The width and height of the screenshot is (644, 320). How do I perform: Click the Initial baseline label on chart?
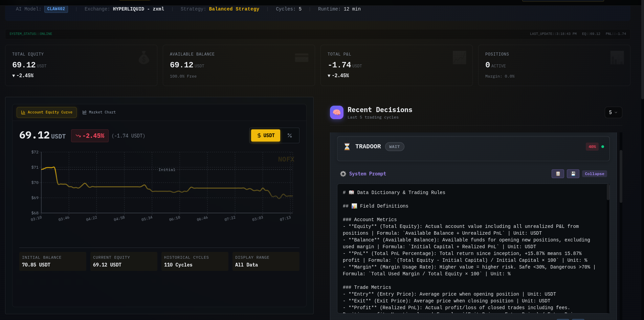coord(167,170)
